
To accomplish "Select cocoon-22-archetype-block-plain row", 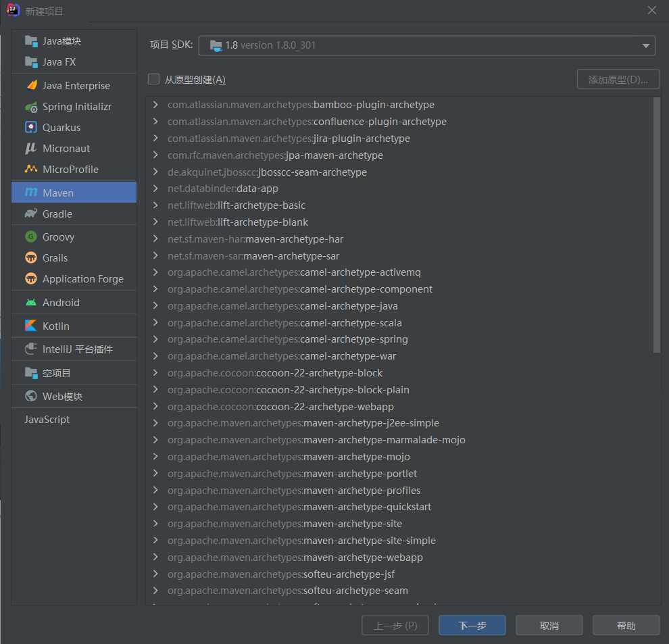I will [400, 390].
